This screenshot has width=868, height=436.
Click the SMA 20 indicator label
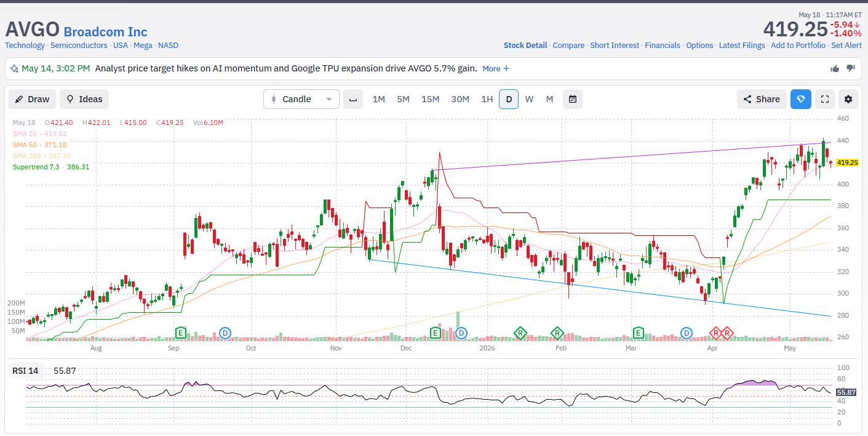(40, 134)
